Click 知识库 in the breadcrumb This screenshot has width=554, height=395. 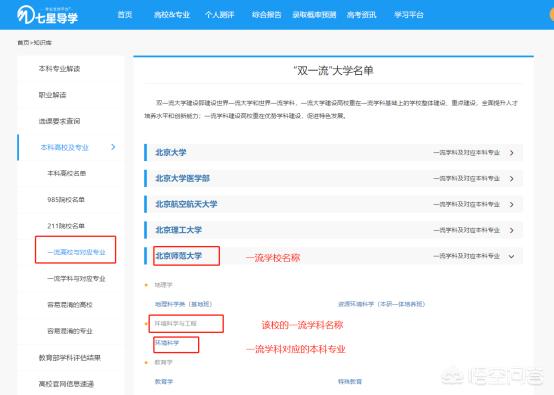42,43
